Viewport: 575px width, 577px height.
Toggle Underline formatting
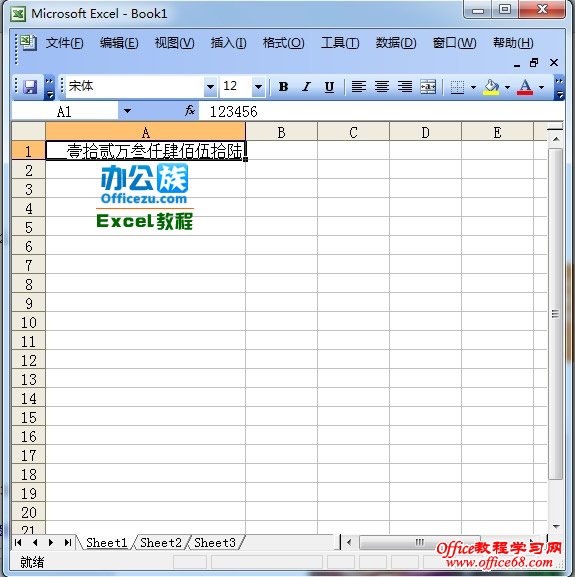tap(329, 87)
